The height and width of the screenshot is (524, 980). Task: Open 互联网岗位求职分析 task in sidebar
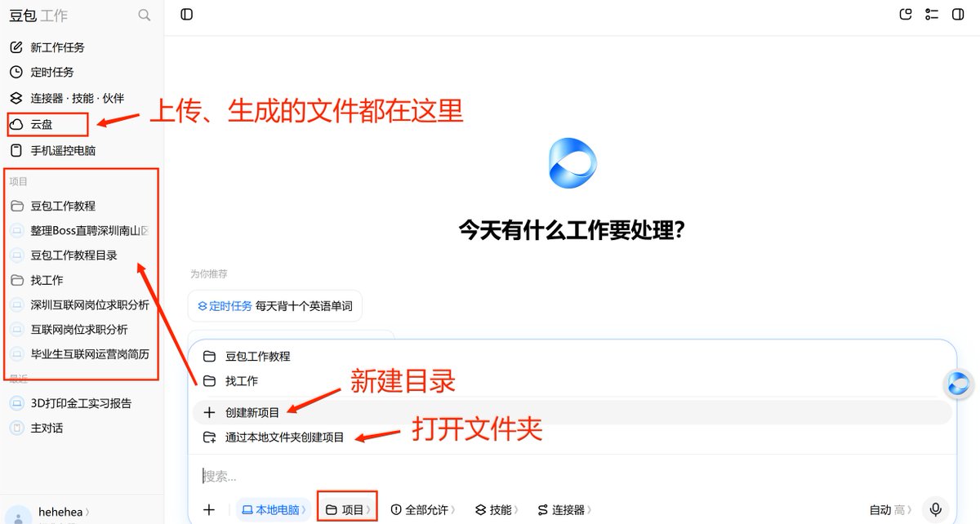(80, 330)
